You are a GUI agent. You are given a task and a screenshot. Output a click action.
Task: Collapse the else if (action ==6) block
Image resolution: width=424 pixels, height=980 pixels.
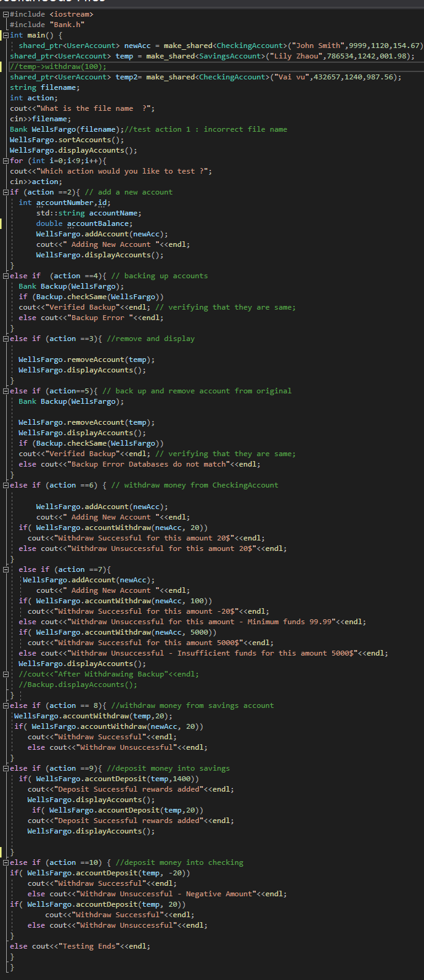coord(5,485)
